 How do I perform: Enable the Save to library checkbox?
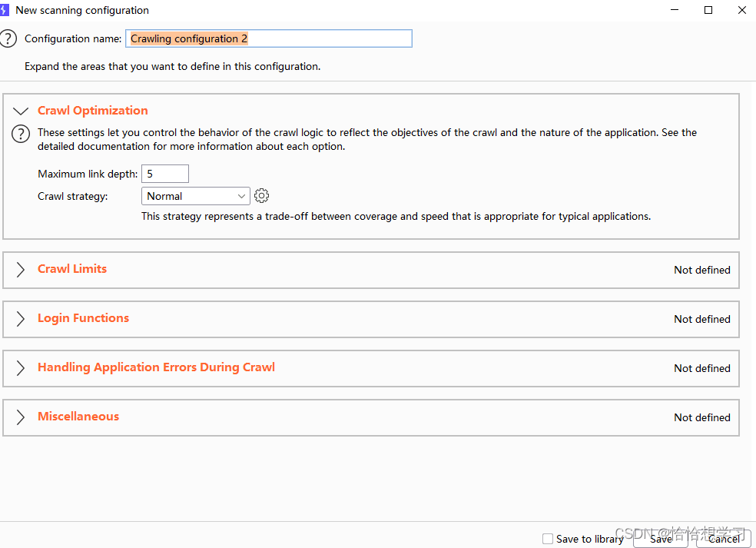(548, 539)
